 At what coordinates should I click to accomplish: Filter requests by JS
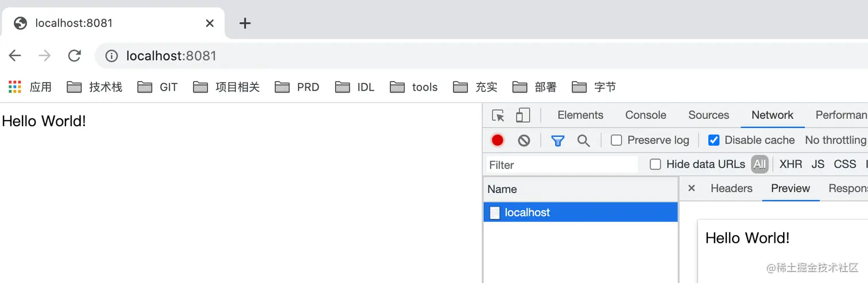tap(817, 165)
